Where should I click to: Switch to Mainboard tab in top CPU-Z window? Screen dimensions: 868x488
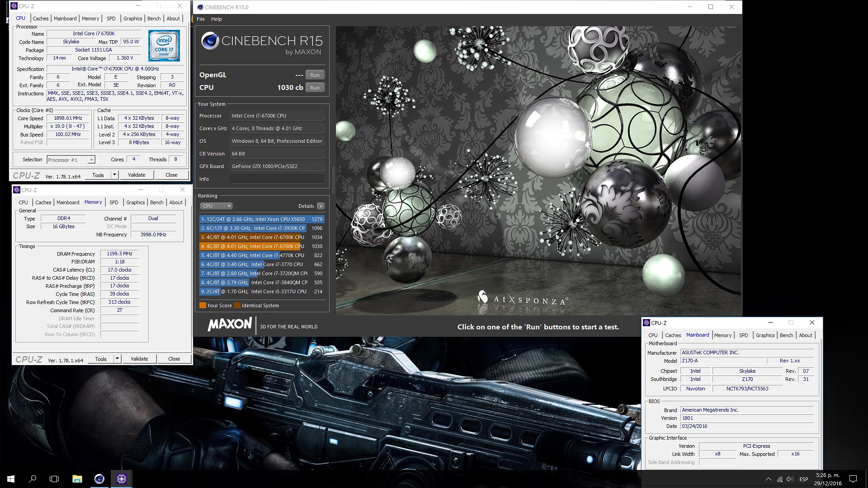click(65, 19)
